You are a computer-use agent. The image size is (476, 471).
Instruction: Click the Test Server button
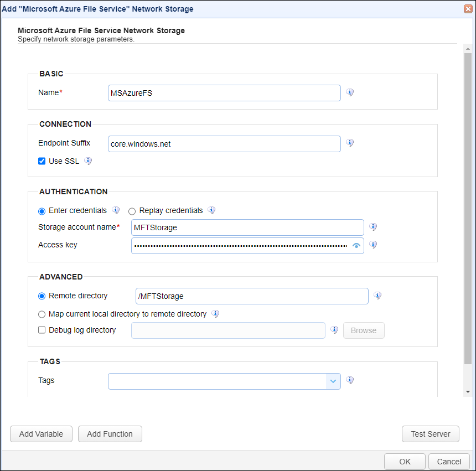pyautogui.click(x=430, y=434)
